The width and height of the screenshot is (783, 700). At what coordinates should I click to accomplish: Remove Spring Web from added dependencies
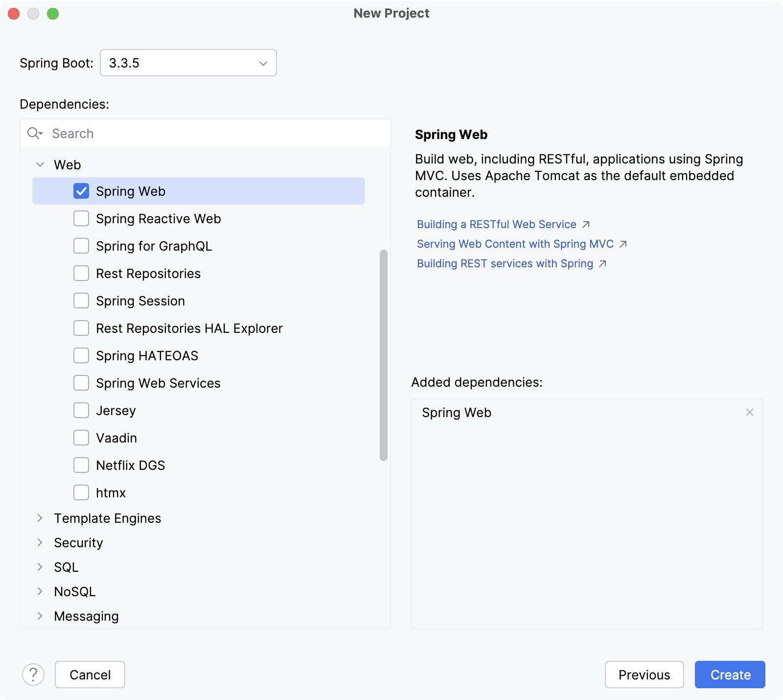[750, 413]
